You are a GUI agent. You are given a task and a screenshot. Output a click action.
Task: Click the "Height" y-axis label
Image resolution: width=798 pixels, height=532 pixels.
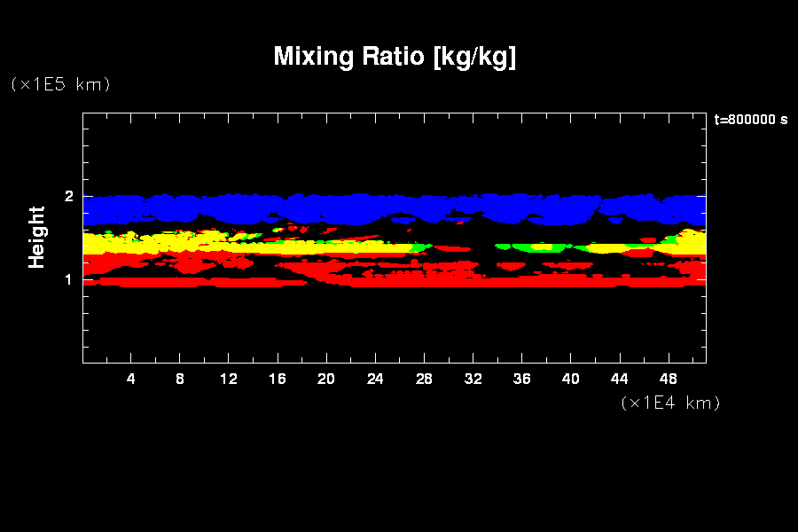[x=37, y=237]
